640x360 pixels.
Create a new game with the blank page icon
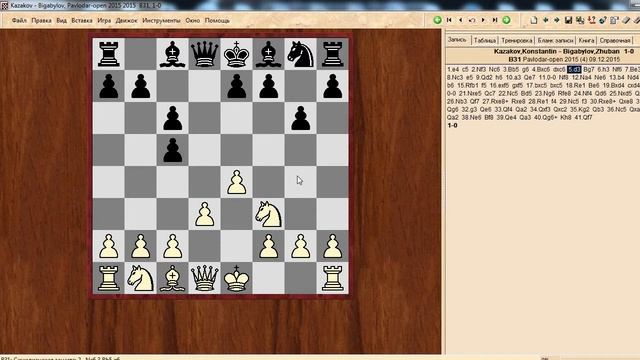[533, 20]
